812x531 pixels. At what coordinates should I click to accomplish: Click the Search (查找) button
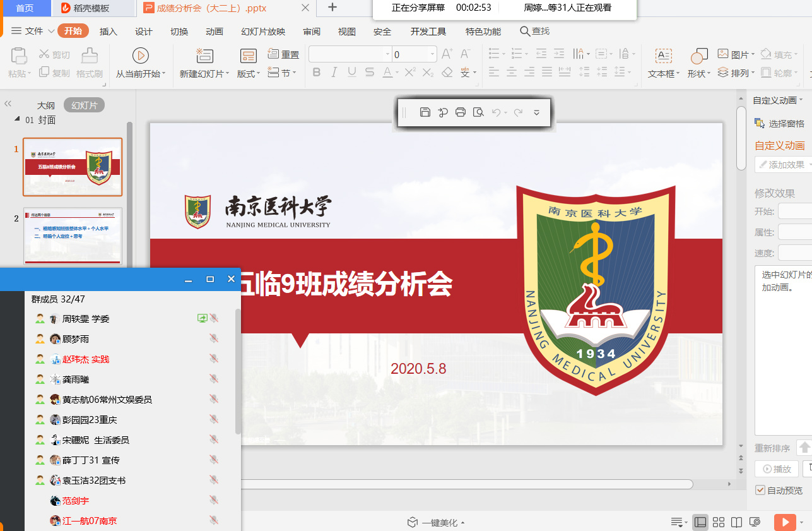point(534,31)
